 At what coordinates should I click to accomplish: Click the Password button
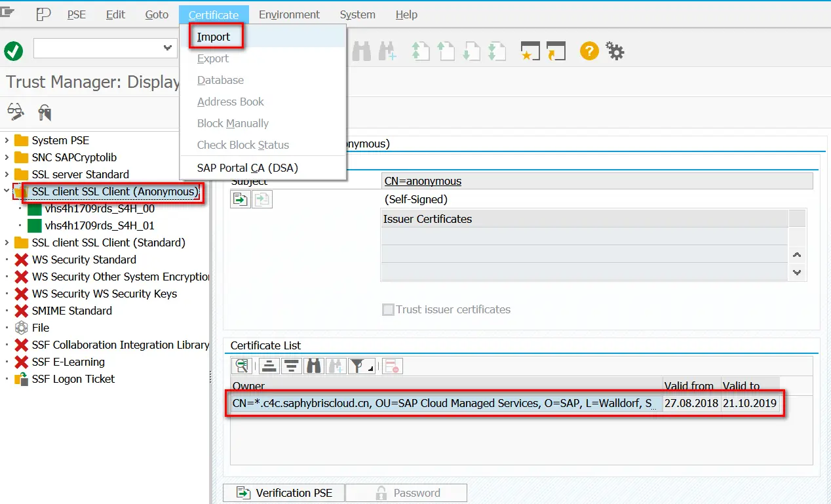click(406, 493)
